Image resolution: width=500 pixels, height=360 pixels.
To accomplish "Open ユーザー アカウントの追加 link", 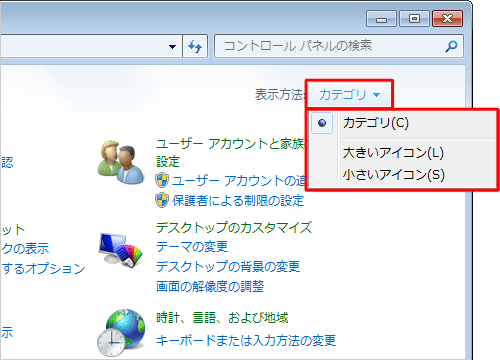I will (239, 181).
